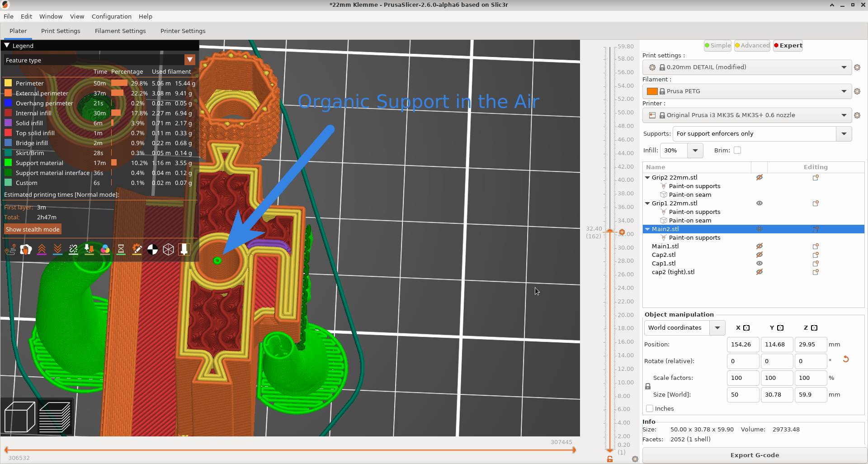Toggle Color changes circles icon
This screenshot has width=868, height=464.
pyautogui.click(x=105, y=249)
